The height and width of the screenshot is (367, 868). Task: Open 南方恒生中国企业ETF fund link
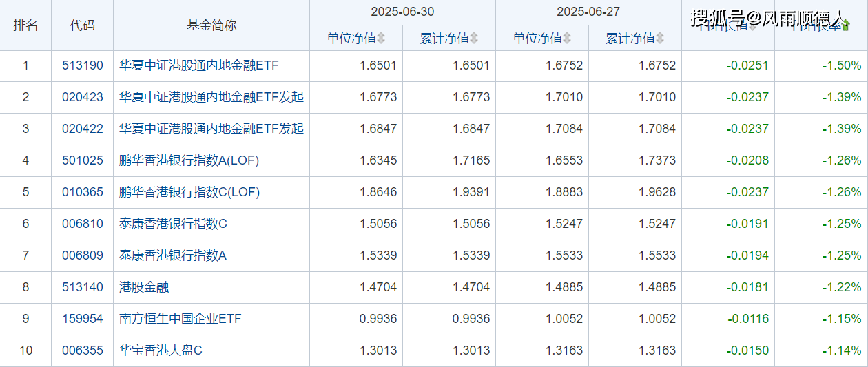coord(180,319)
